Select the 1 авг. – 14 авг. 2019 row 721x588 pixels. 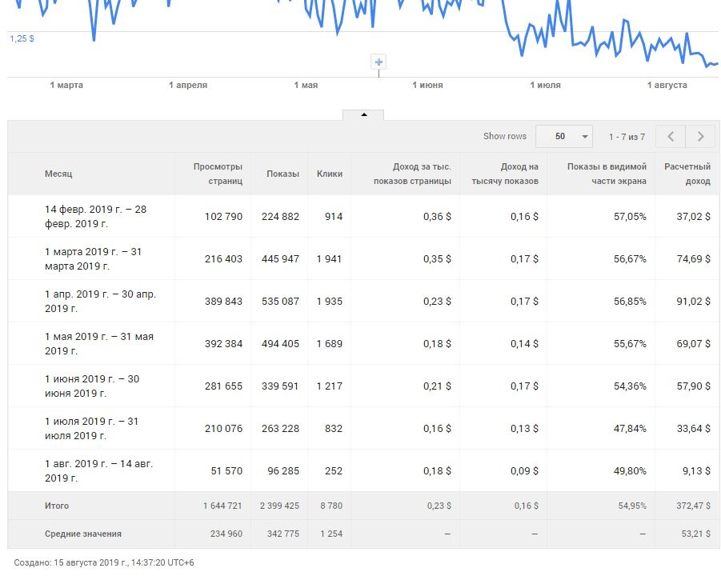pos(98,470)
